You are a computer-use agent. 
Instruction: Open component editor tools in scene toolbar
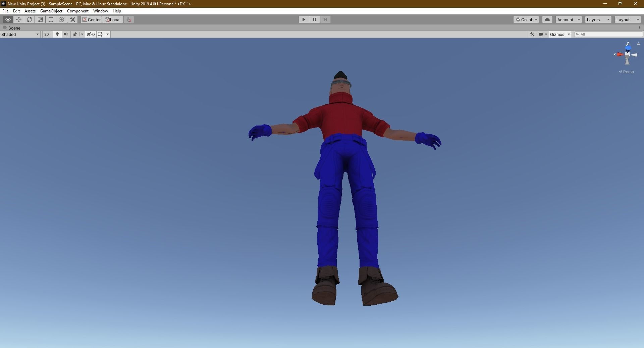tap(532, 34)
